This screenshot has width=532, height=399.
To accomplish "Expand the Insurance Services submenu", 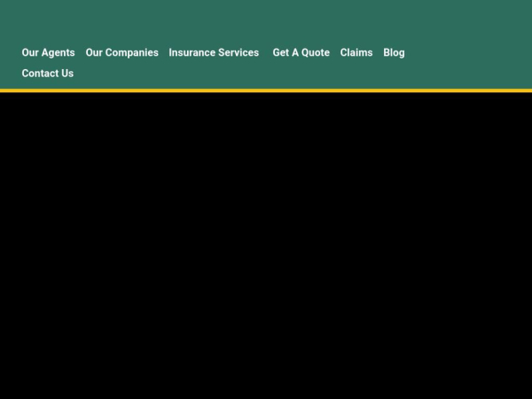I will tap(214, 52).
